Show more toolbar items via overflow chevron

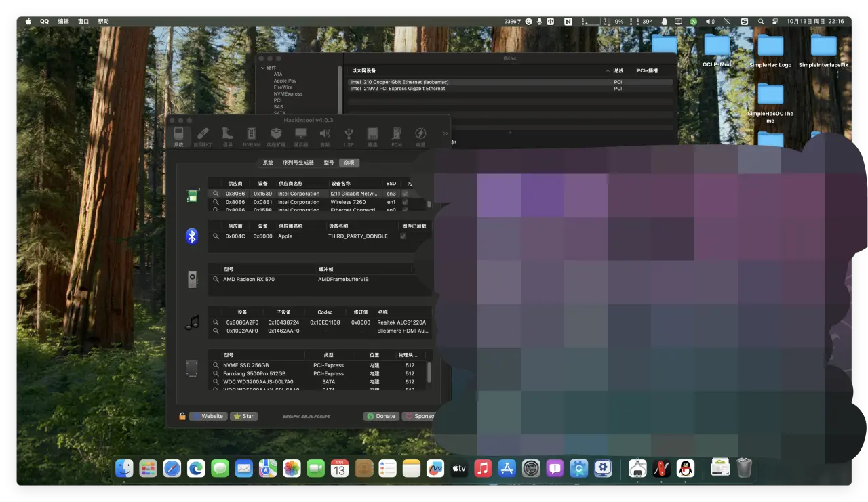pos(445,133)
